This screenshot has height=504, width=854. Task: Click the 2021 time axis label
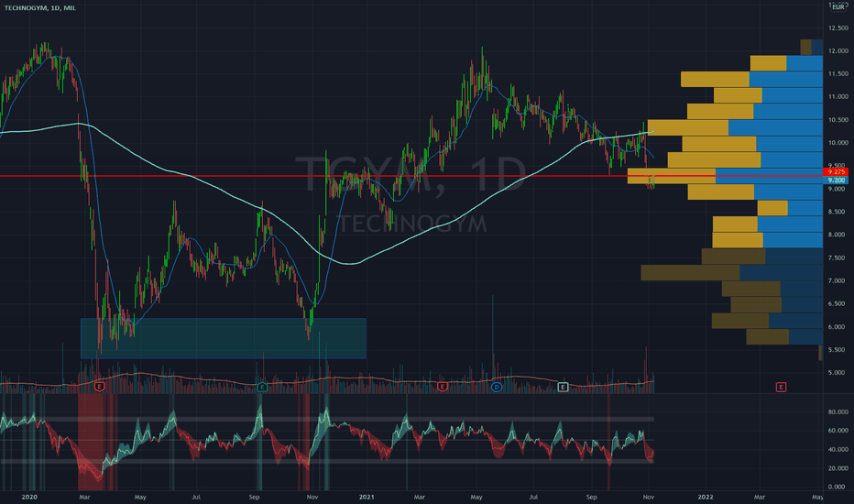click(367, 497)
